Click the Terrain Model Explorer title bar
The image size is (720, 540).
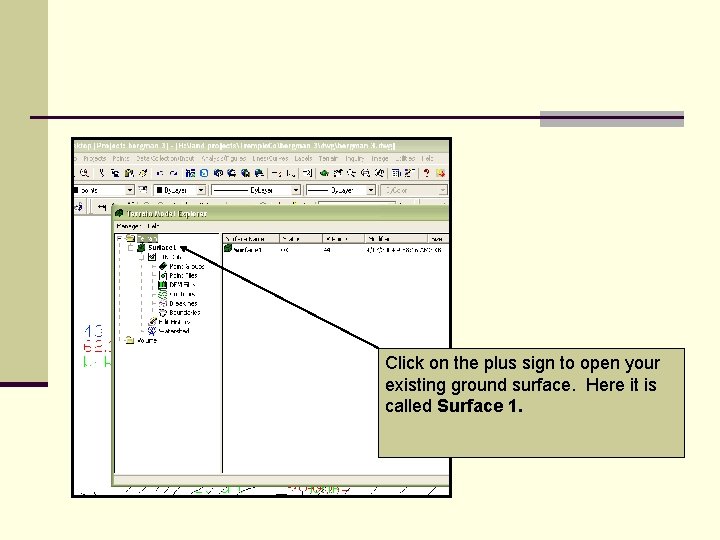[280, 213]
